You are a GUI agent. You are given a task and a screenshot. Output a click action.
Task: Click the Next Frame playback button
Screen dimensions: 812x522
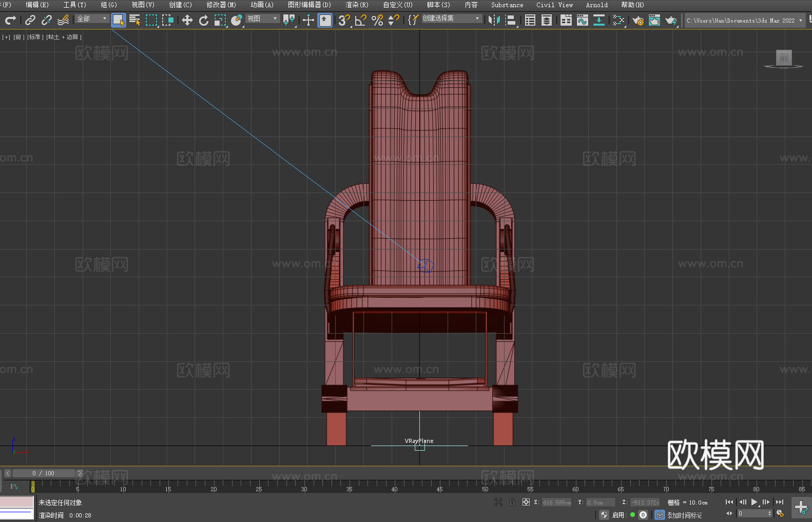point(766,502)
